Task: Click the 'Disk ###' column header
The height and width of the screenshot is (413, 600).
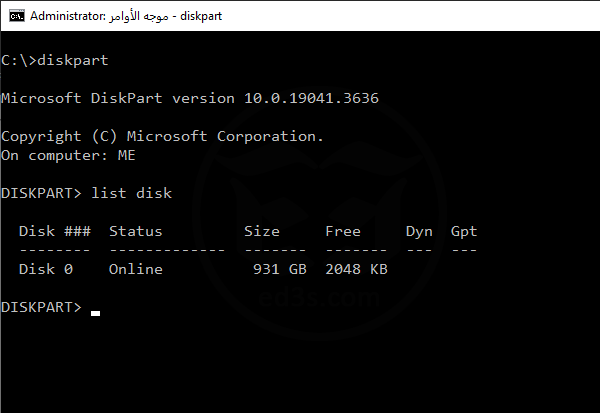Action: [x=55, y=231]
